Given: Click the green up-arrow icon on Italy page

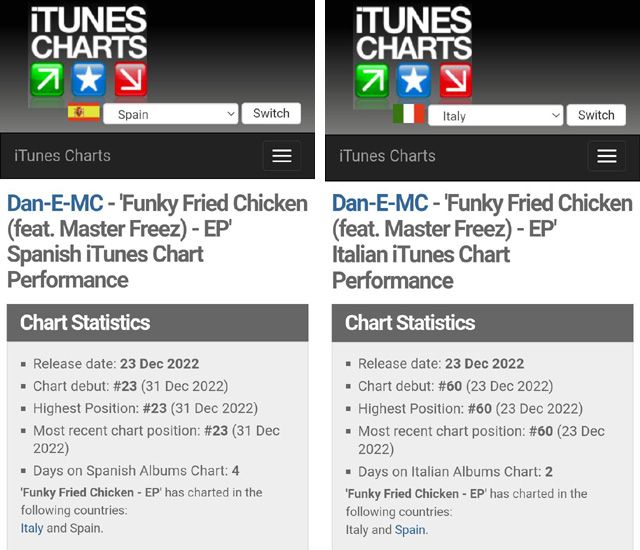Looking at the screenshot, I should [x=372, y=81].
